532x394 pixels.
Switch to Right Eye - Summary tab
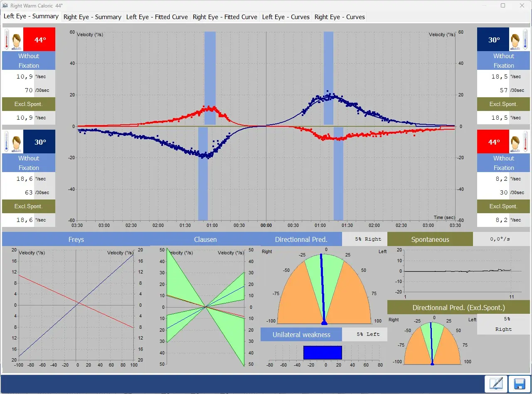click(x=92, y=17)
